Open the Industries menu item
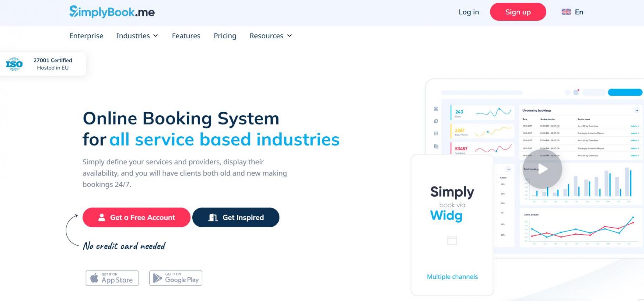 (133, 36)
